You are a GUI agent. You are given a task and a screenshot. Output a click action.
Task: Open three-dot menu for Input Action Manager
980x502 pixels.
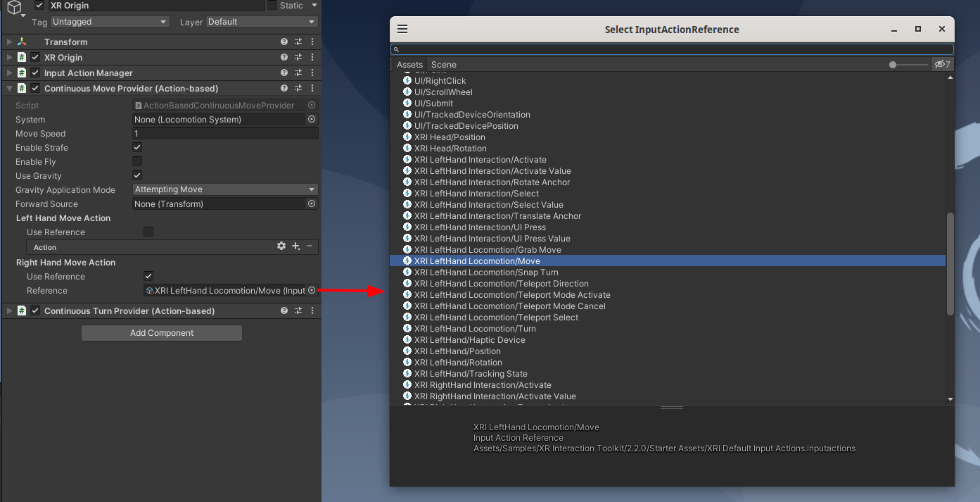pyautogui.click(x=312, y=73)
